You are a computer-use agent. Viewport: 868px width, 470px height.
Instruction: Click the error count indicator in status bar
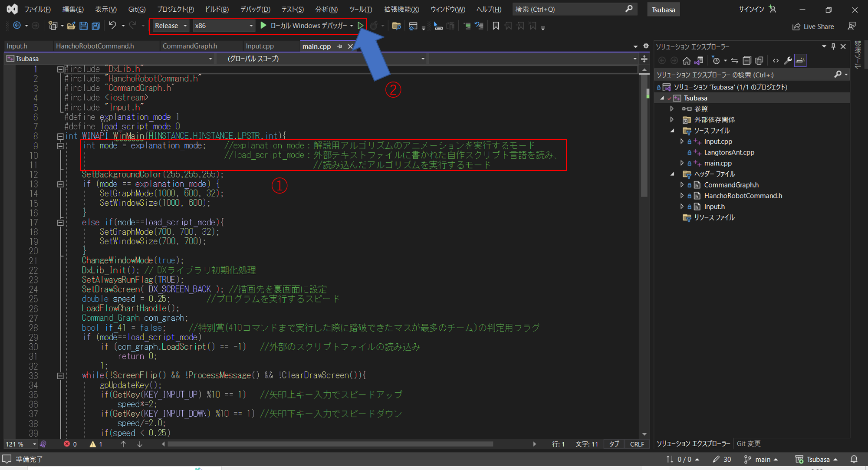pos(70,444)
